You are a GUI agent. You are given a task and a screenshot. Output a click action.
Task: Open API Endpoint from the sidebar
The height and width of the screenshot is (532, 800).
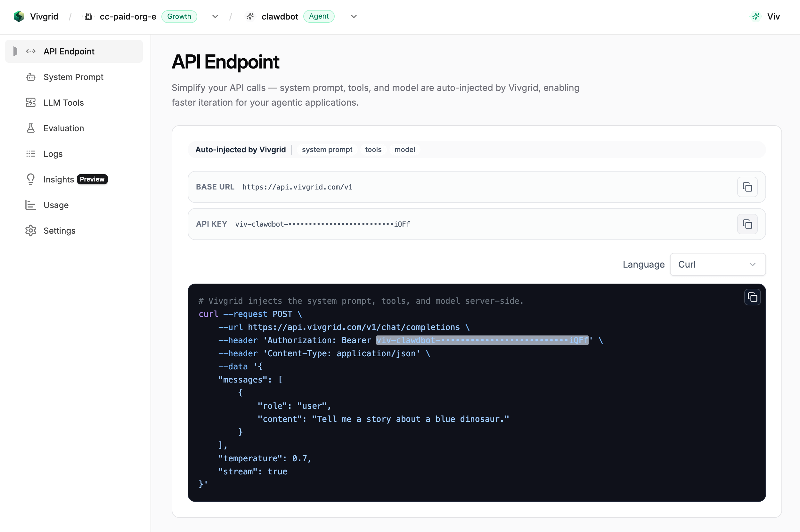(x=69, y=51)
